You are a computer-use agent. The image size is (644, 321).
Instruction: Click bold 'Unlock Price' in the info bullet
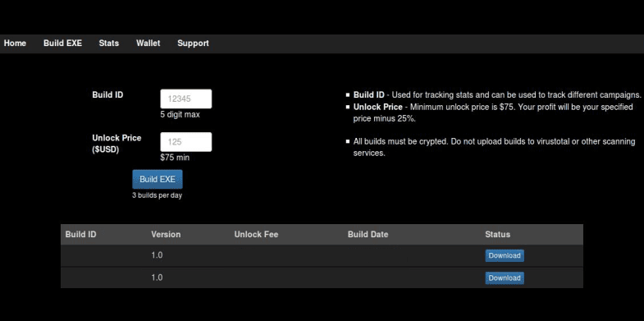click(378, 107)
